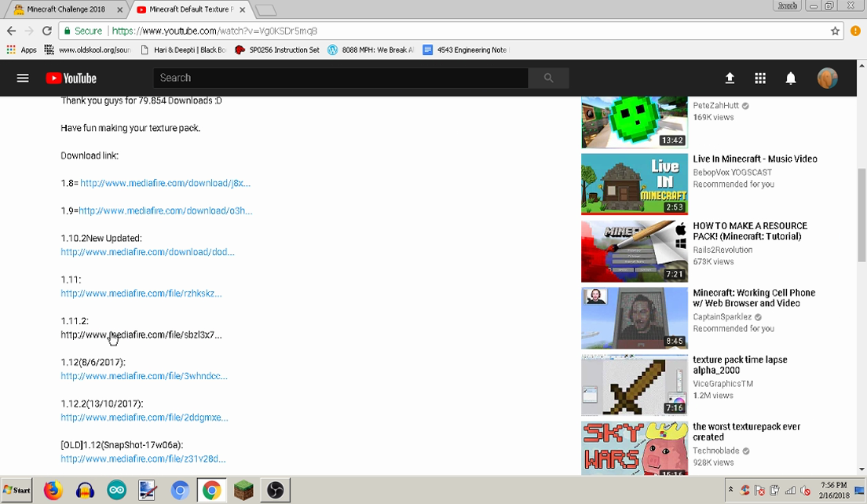Open the Arduino IDE taskbar icon
The height and width of the screenshot is (504, 867).
click(117, 490)
